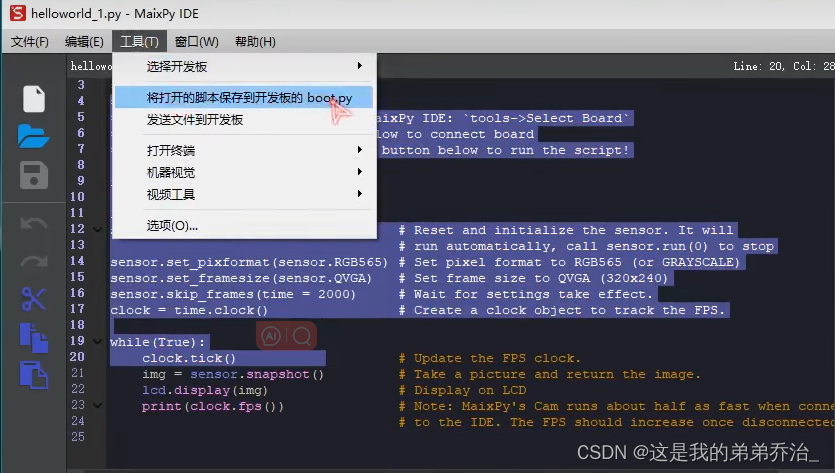
Task: Expand the 视频工具 submenu
Action: [244, 194]
